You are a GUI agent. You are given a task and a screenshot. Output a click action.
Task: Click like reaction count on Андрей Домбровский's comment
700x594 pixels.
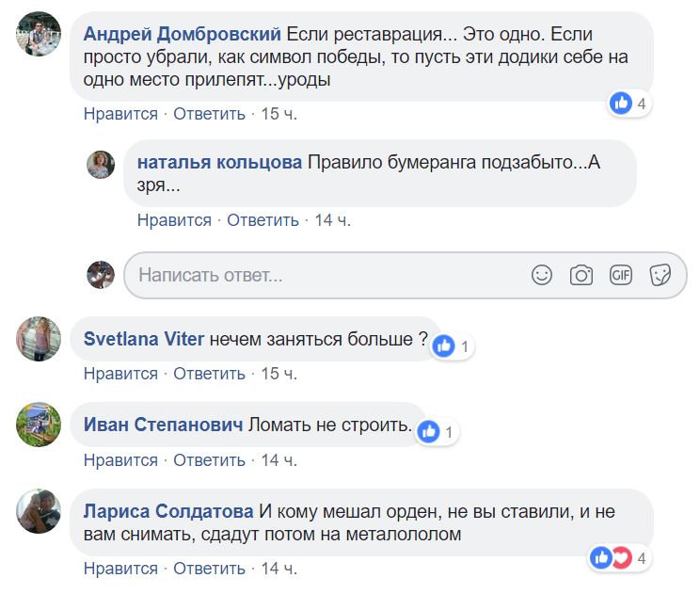point(628,104)
